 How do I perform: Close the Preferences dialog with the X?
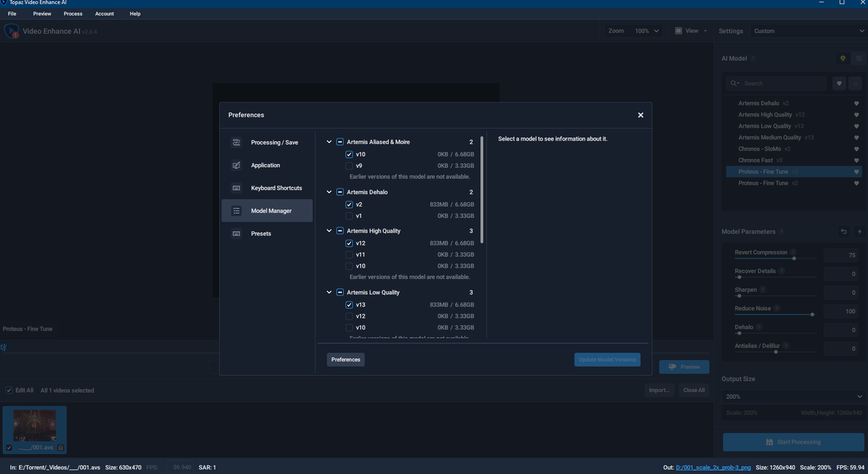click(x=640, y=115)
